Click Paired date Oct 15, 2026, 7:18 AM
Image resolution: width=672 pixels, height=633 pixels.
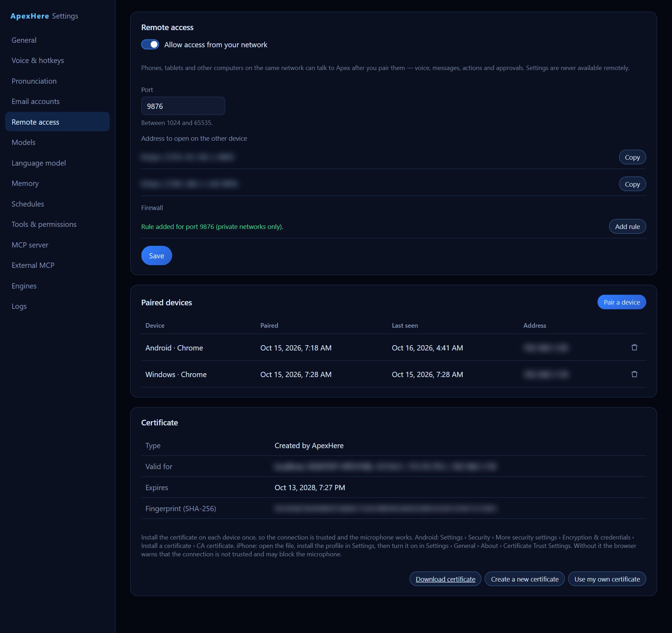click(295, 348)
